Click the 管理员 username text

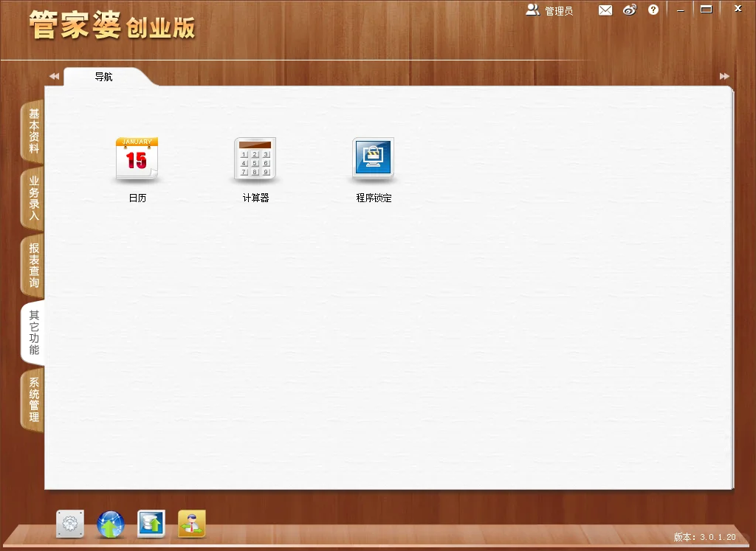pos(559,11)
